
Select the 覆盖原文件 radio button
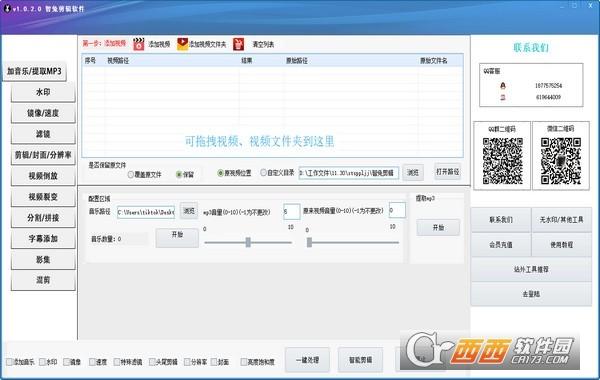pos(131,175)
